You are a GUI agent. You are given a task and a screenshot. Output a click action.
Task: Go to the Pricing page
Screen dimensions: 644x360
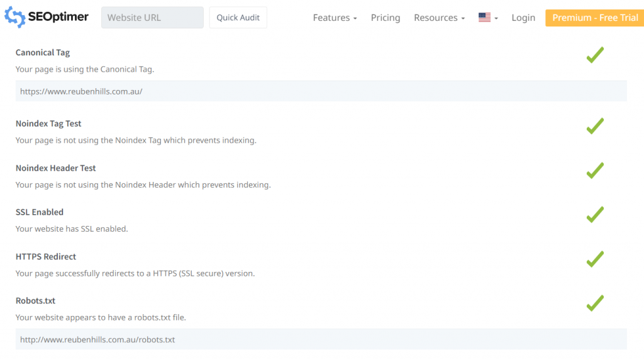tap(386, 18)
